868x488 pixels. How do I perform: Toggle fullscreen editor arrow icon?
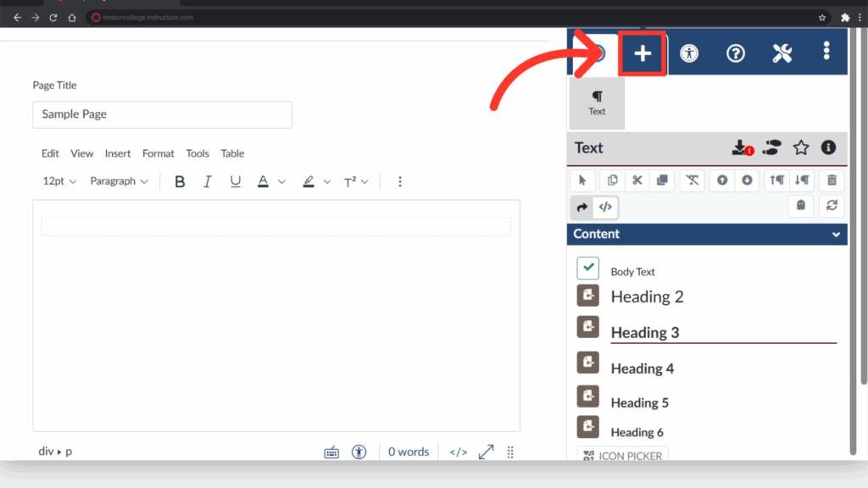[486, 452]
